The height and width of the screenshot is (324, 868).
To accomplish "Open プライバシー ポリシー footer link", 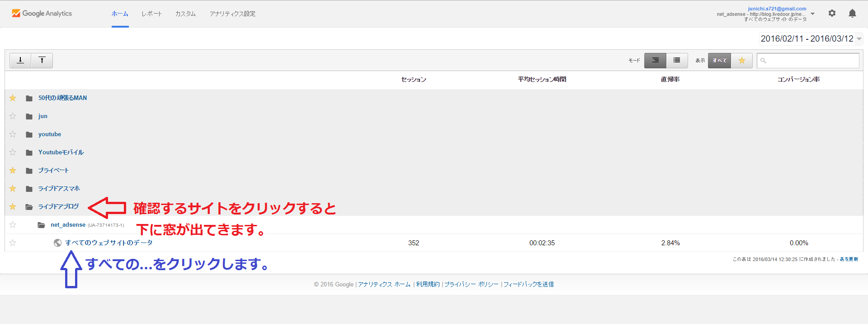I will point(472,285).
